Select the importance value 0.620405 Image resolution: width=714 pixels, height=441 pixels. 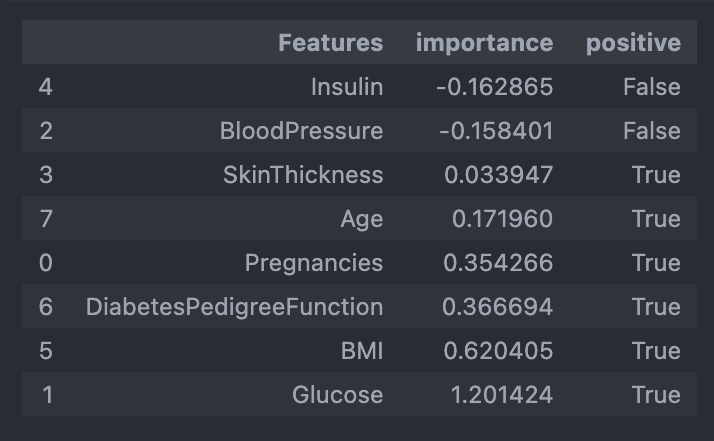497,351
